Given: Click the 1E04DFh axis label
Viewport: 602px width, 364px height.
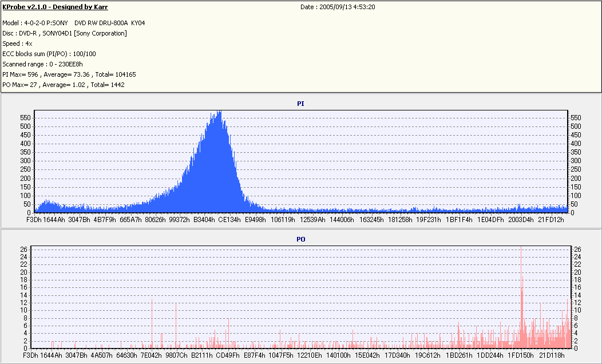Looking at the screenshot, I should 490,220.
